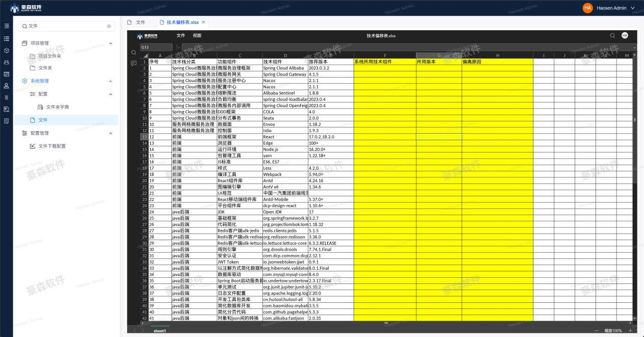
Task: Select the cell containing dcp-design-react
Action: tap(285, 205)
